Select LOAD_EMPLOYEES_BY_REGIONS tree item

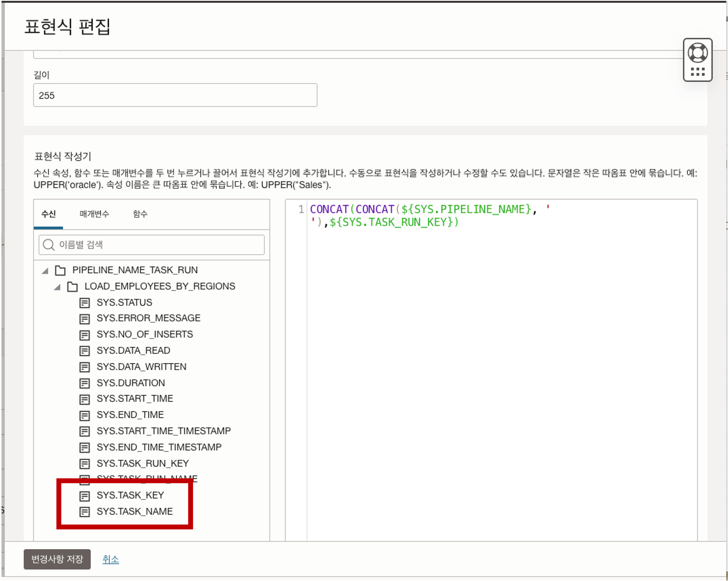point(160,286)
